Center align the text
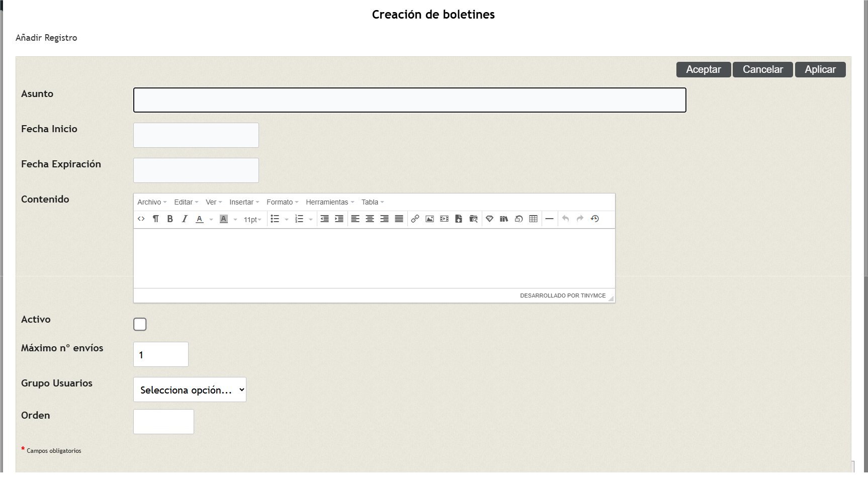The image size is (868, 489). click(370, 219)
